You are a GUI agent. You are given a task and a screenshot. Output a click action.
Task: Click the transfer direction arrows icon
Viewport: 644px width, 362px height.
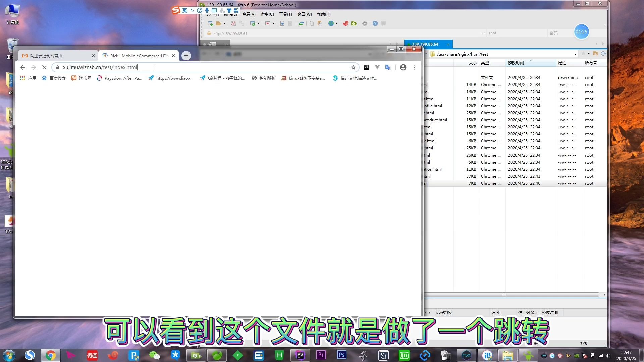[x=301, y=23]
